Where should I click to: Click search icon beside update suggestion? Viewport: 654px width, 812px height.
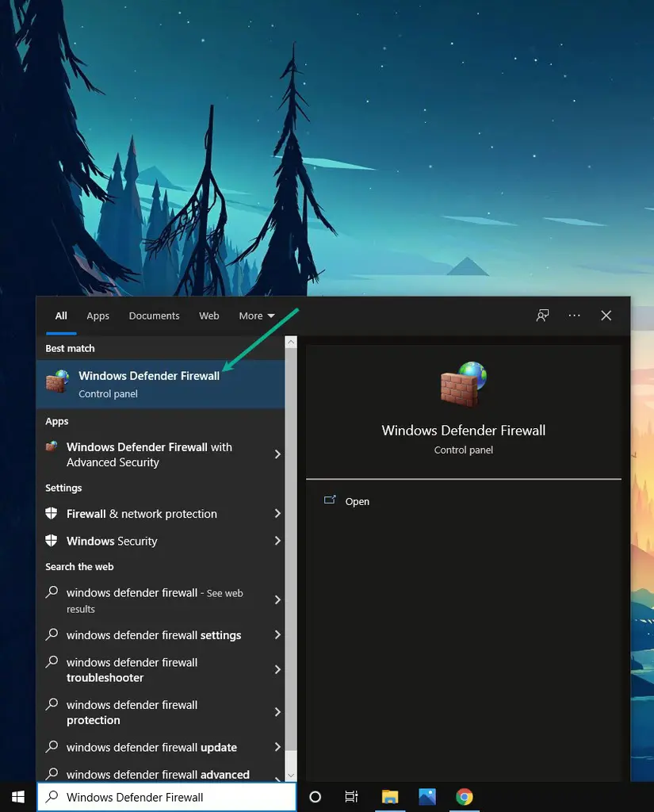52,746
